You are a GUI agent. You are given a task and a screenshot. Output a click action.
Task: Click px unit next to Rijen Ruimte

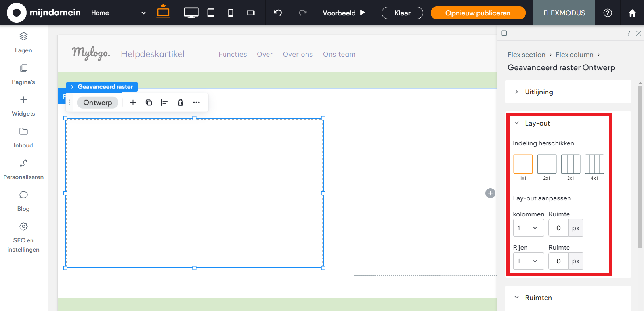[x=576, y=261]
